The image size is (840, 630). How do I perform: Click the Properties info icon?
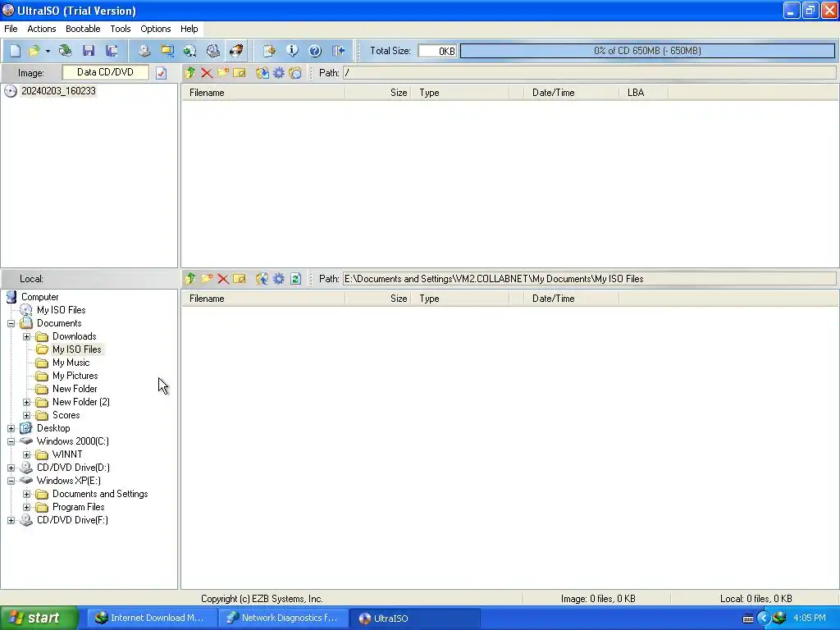click(292, 51)
